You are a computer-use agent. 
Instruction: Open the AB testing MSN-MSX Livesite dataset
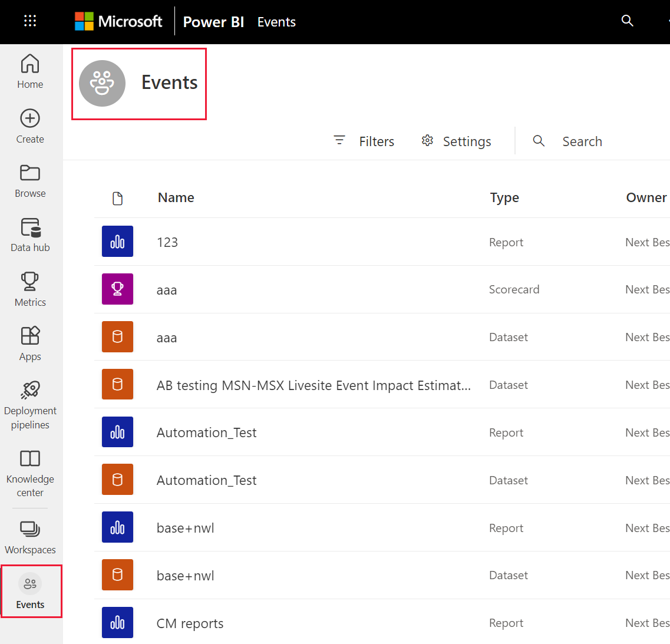313,385
